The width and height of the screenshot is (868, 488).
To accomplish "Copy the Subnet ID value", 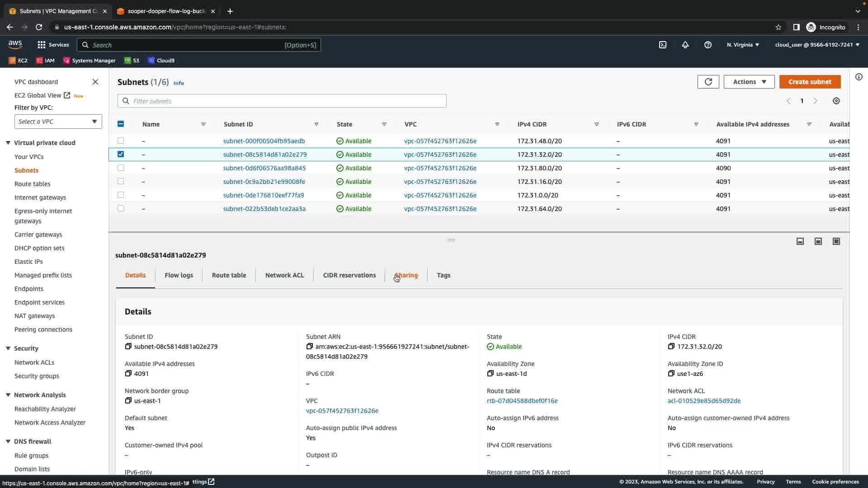I will tap(128, 347).
